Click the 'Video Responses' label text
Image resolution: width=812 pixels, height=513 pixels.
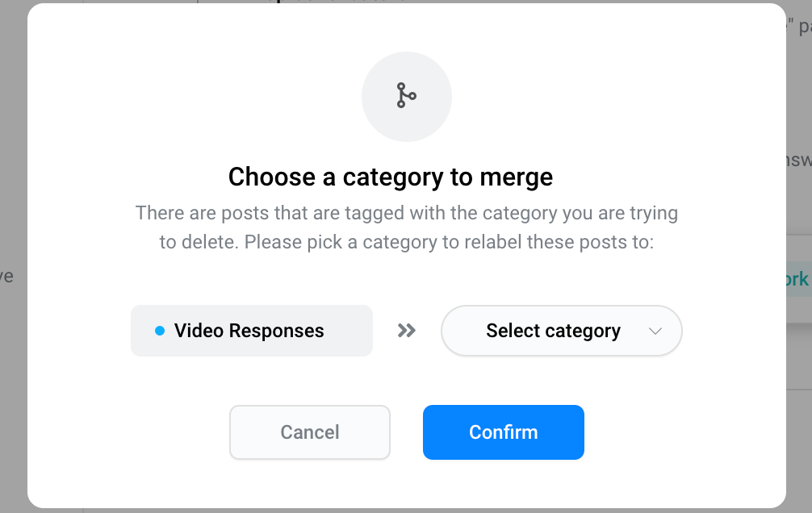[249, 330]
